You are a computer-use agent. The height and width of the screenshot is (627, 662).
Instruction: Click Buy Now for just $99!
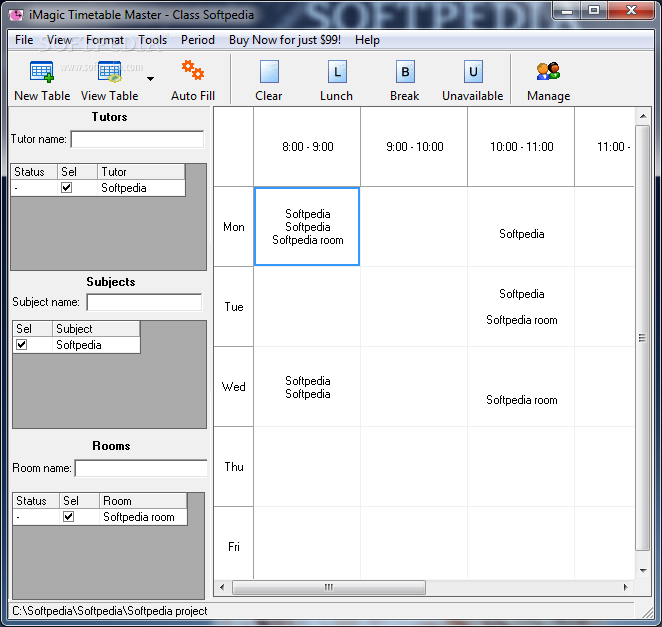pos(285,40)
